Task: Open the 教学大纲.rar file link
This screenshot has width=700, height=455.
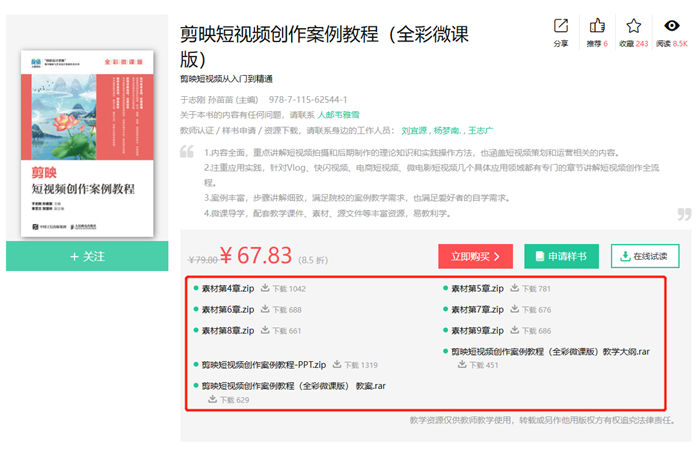Action: [x=550, y=352]
